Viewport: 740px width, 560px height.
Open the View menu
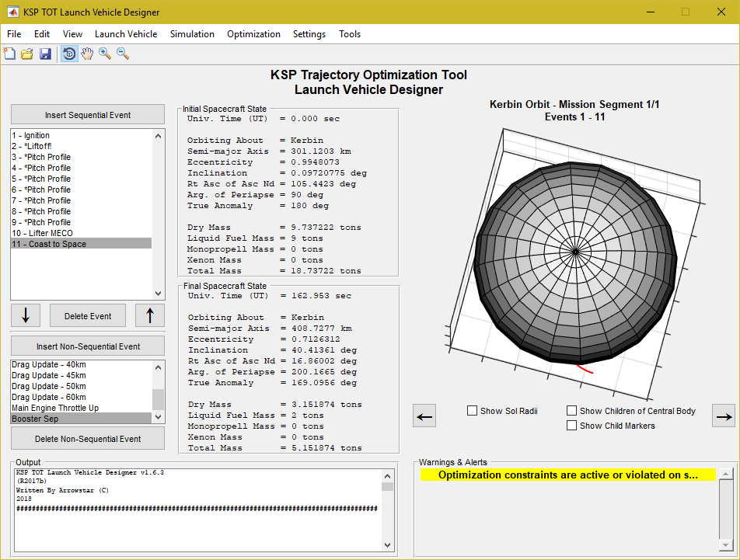[72, 34]
